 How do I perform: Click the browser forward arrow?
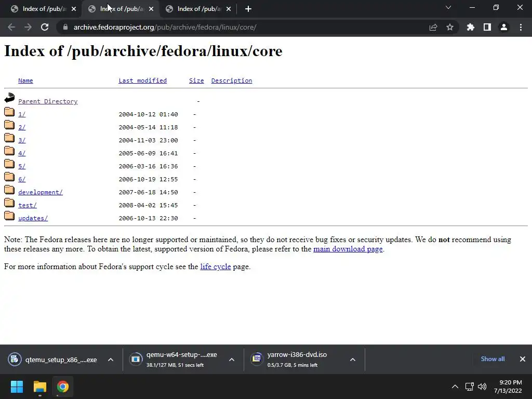pyautogui.click(x=28, y=27)
